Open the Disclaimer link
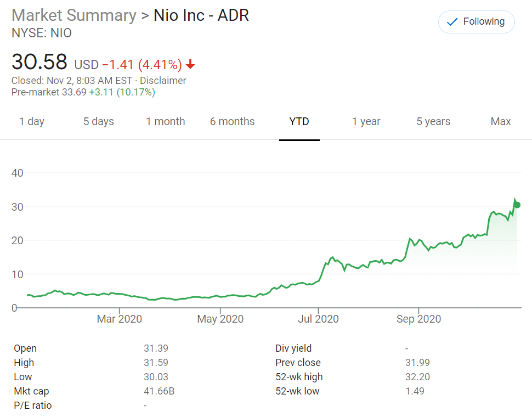Screen dimensions: 532x417 coord(163,81)
